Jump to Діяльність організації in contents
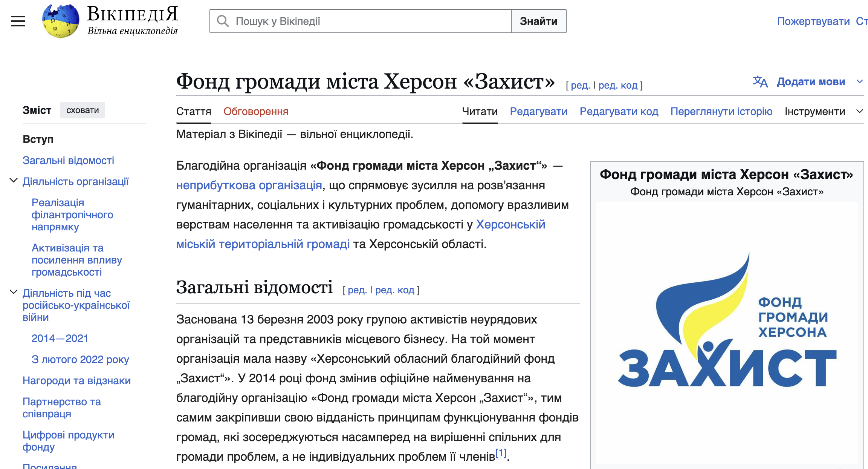Viewport: 868px width, 469px height. point(75,181)
